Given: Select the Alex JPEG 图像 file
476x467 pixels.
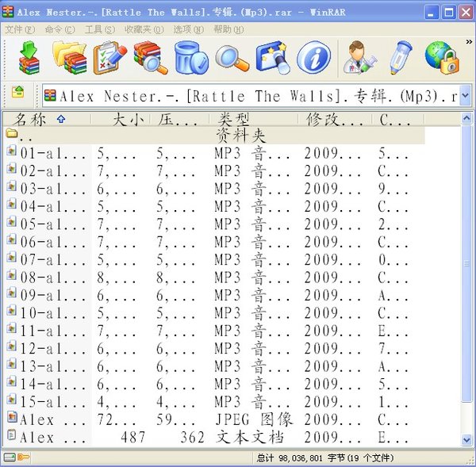Looking at the screenshot, I should click(214, 419).
